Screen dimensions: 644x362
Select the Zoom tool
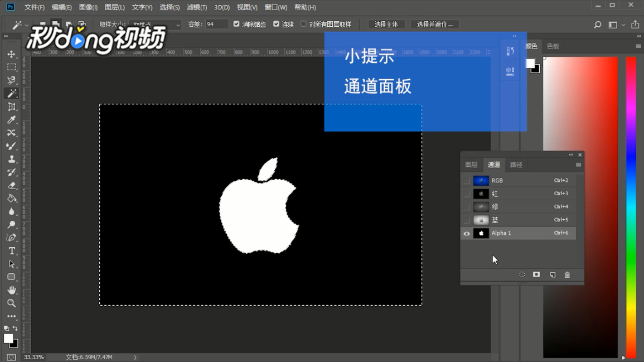pyautogui.click(x=12, y=303)
